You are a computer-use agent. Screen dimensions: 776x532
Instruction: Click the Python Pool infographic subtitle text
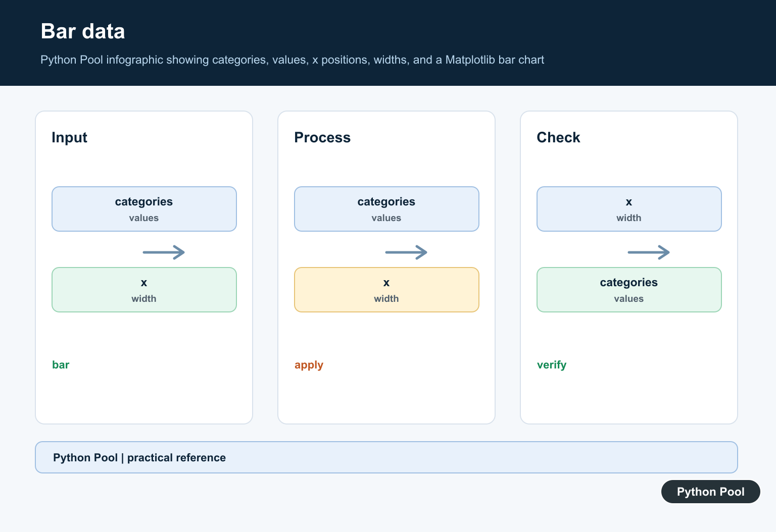[x=292, y=60]
